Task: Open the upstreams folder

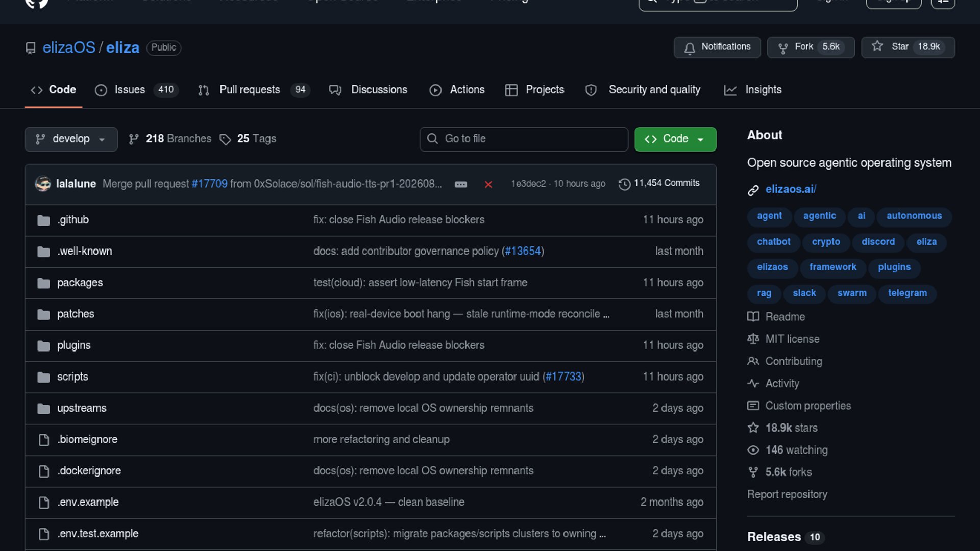Action: point(82,408)
